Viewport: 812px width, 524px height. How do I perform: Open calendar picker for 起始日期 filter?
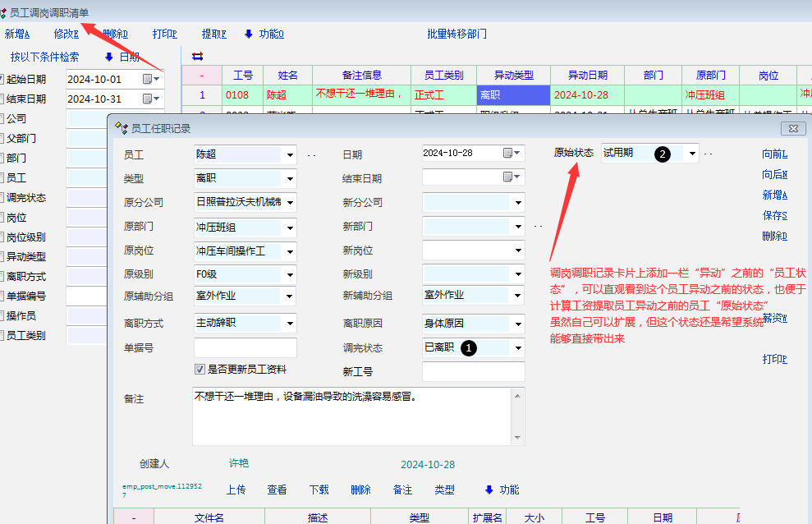148,80
